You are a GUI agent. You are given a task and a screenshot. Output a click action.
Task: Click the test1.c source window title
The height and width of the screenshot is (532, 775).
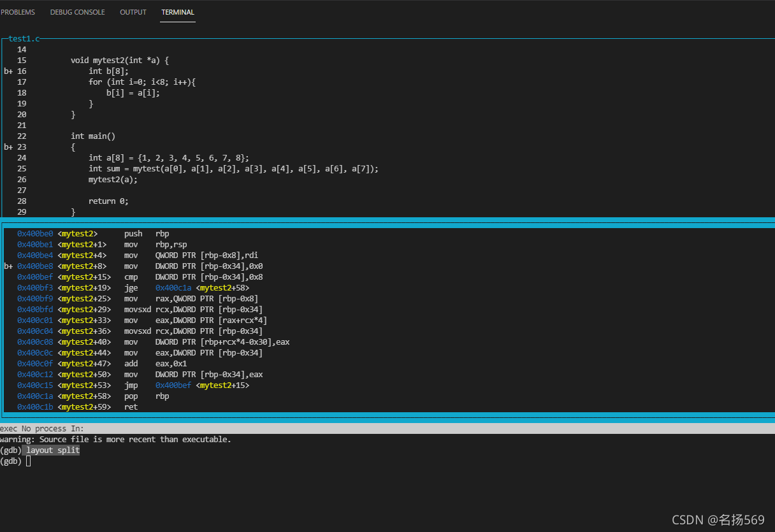tap(24, 39)
